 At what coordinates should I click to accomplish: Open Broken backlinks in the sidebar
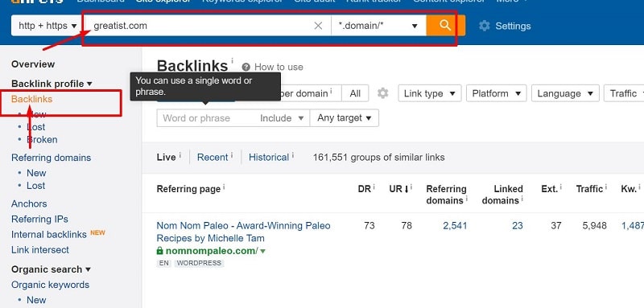pyautogui.click(x=42, y=139)
